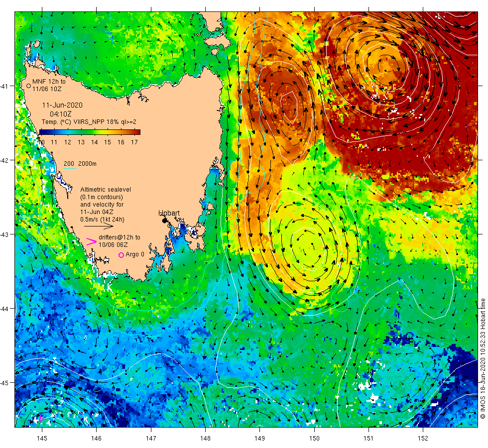Click the magenta Argo 0 circle marker
Image resolution: width=488 pixels, height=448 pixels.
point(122,255)
